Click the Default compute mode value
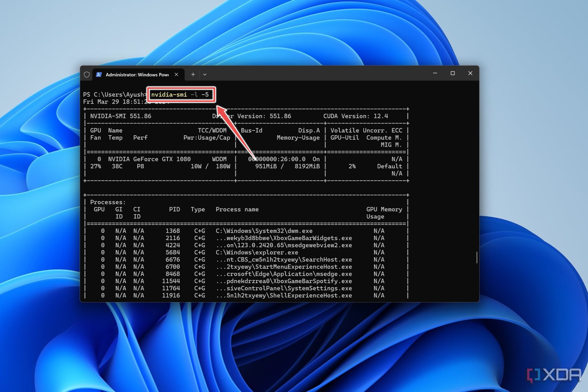This screenshot has height=392, width=588. coord(389,166)
